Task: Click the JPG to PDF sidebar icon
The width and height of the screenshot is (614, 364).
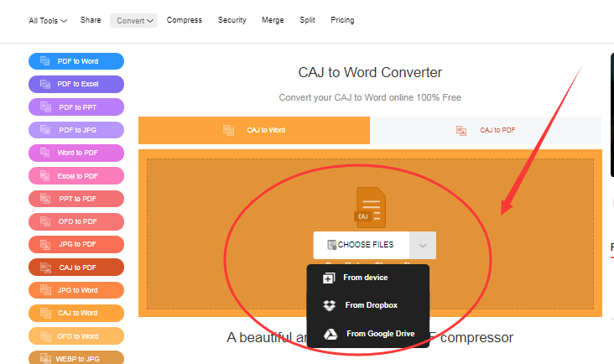Action: point(45,244)
